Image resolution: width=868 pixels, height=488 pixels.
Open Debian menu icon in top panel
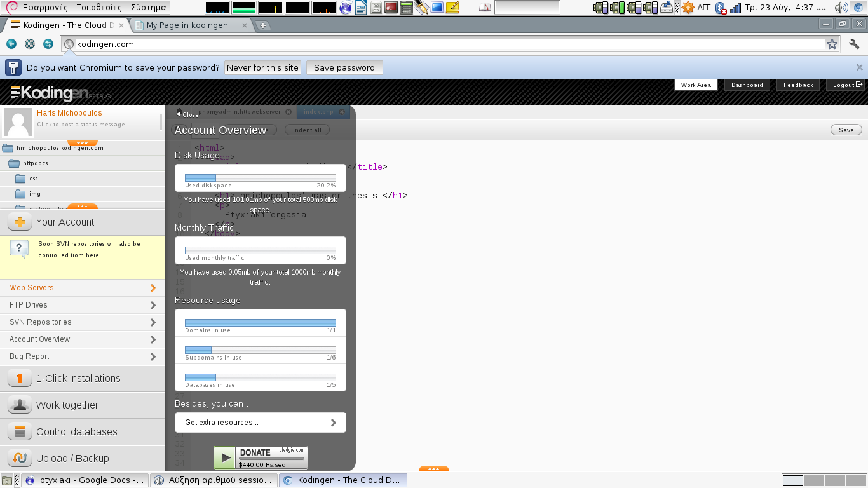[x=10, y=8]
